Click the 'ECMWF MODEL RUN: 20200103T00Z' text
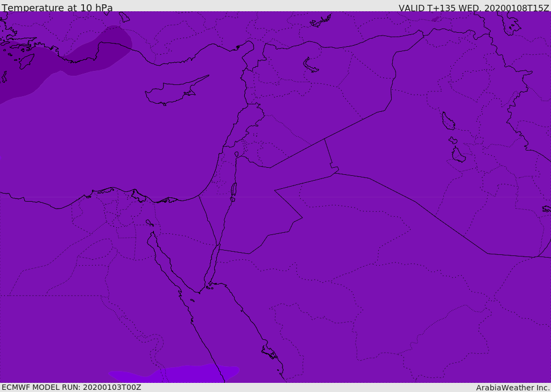Viewport: 551px width, 392px height. (x=72, y=387)
